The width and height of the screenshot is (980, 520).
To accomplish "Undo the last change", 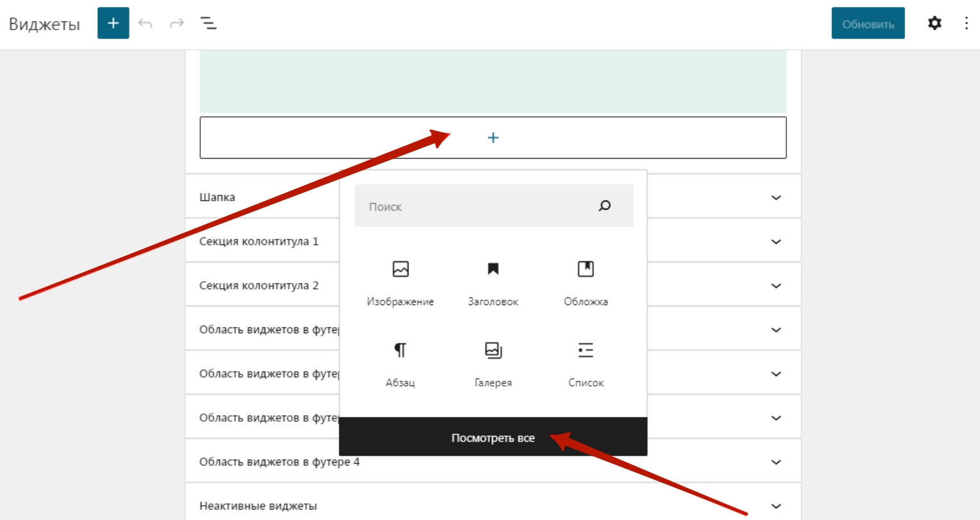I will pos(146,24).
